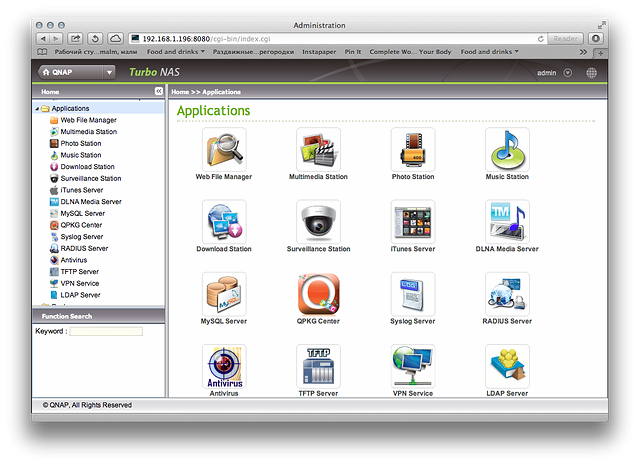Screen dimensions: 640x466
Task: Open Complete Wo... Your Body bookmark
Action: click(x=410, y=52)
